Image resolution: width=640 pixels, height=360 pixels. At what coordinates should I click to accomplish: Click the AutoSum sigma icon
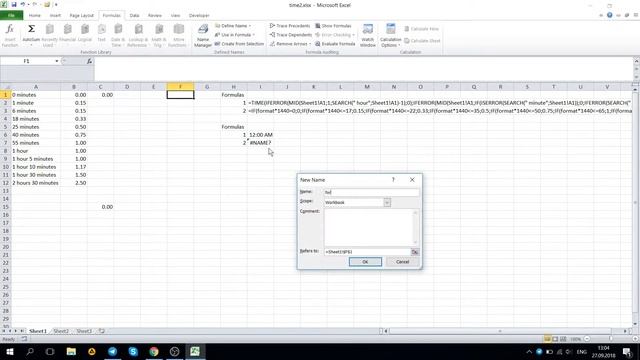coord(31,29)
